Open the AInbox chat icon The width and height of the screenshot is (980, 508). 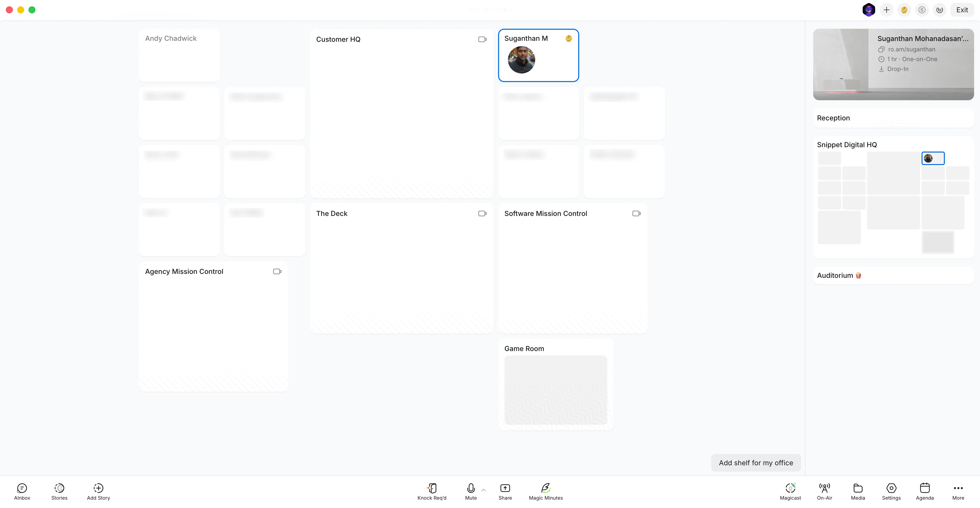[x=22, y=488]
